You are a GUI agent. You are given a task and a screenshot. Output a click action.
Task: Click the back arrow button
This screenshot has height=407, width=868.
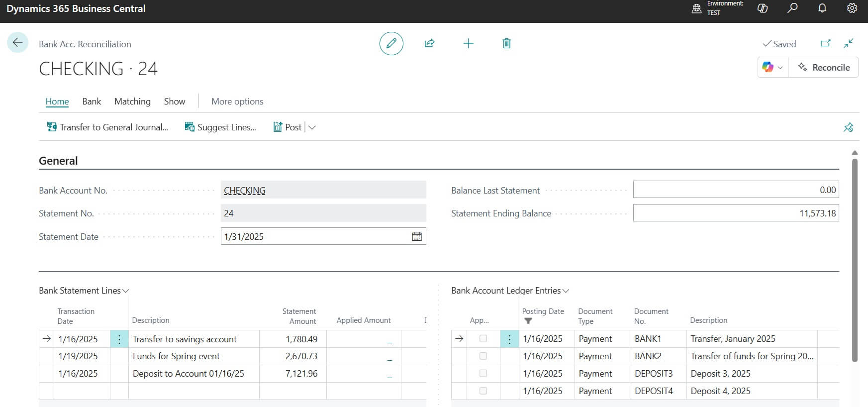[17, 43]
